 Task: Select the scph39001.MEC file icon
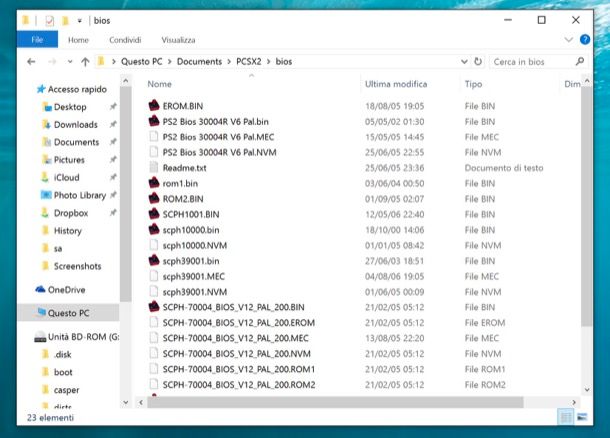coord(154,276)
